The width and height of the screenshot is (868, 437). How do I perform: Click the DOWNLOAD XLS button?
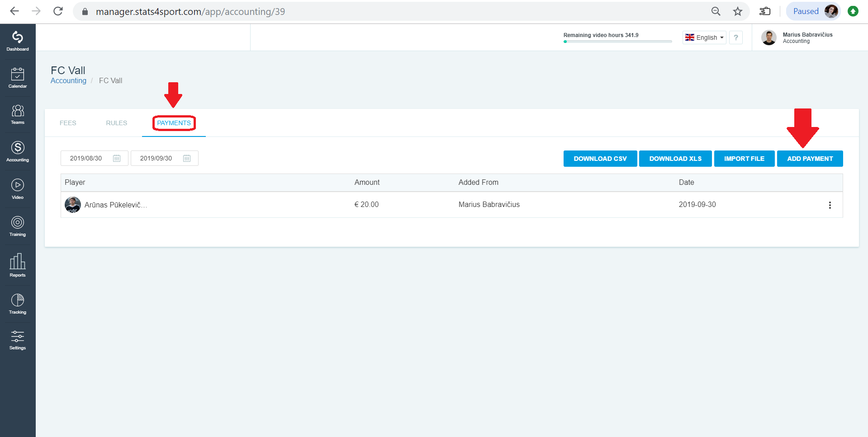tap(675, 159)
